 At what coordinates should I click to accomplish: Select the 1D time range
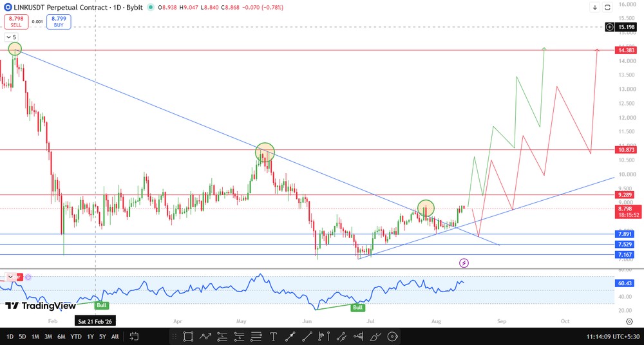(10, 337)
